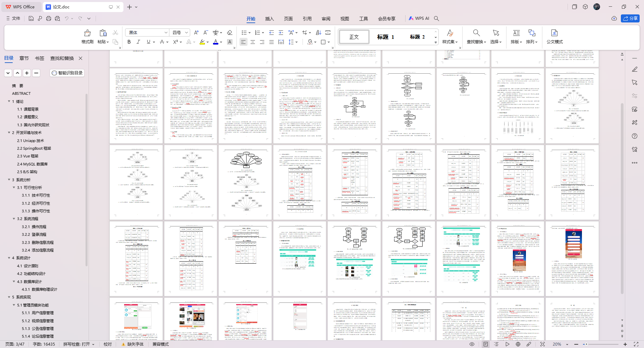Collapse the '3.2 系统流程' outline node
This screenshot has height=348, width=644.
(14, 219)
